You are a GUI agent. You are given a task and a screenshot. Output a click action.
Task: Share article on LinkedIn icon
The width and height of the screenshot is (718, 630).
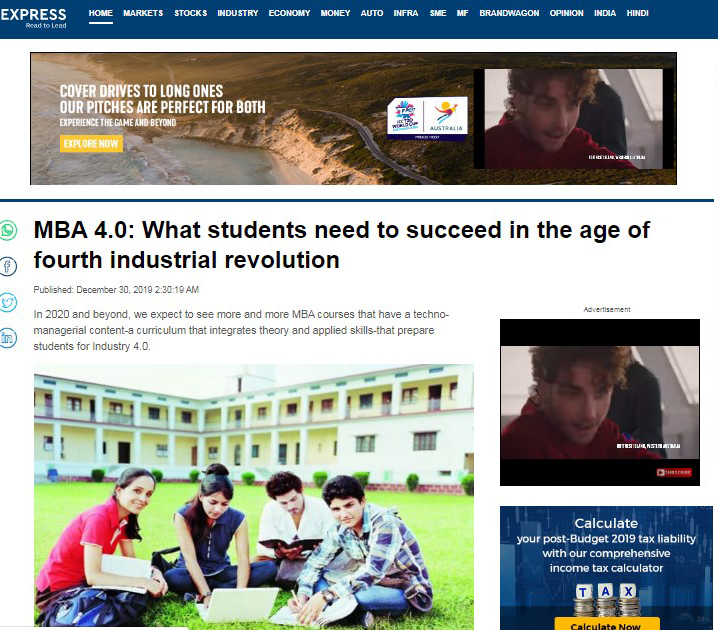pos(8,338)
